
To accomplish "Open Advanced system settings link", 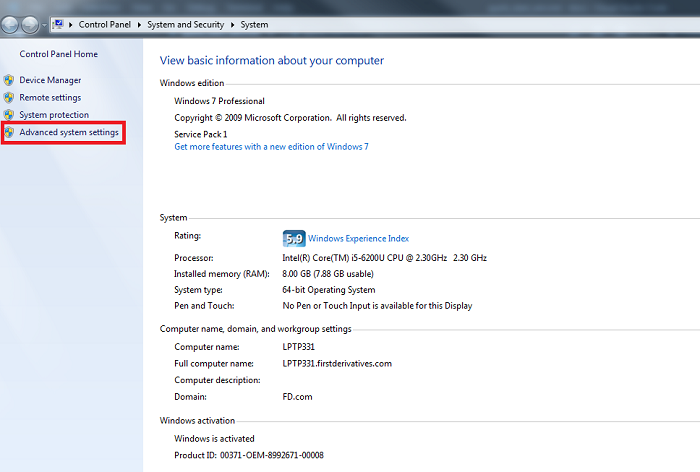I will (x=69, y=132).
